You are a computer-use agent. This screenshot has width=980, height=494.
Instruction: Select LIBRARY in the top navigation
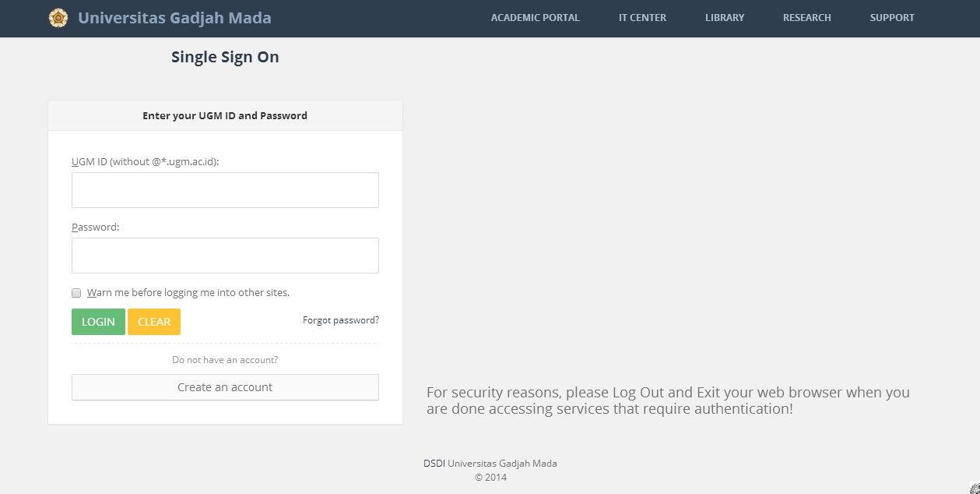(x=725, y=18)
